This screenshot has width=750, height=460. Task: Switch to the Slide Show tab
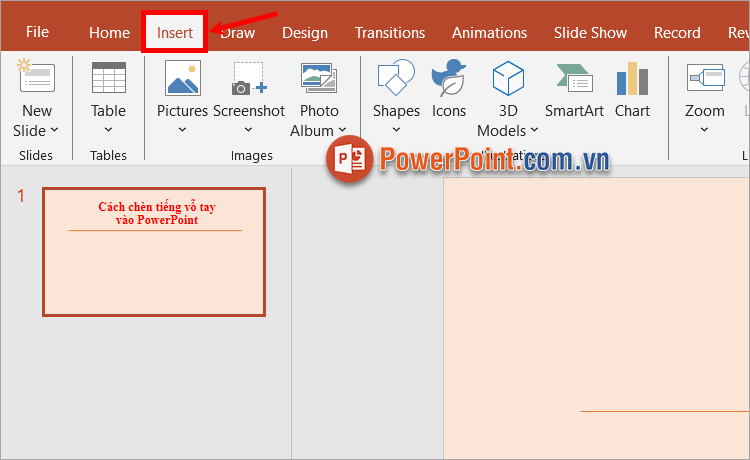pyautogui.click(x=590, y=33)
